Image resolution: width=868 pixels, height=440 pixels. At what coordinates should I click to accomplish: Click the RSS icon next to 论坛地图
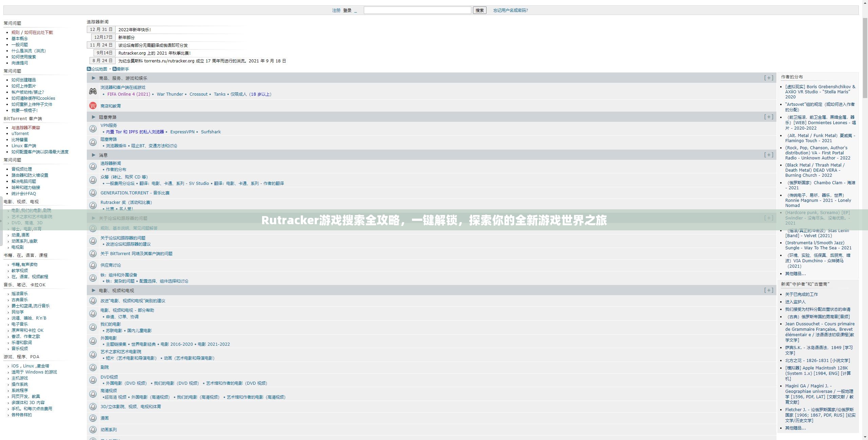(89, 69)
